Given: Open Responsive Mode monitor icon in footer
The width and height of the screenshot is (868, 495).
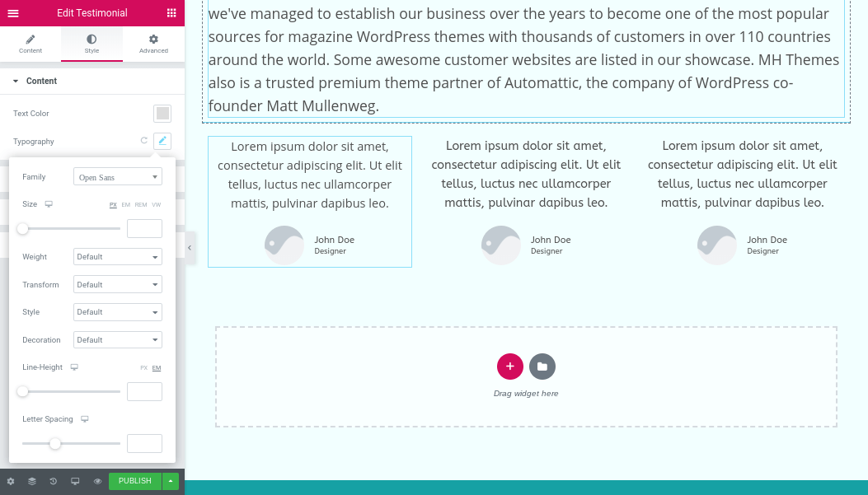Looking at the screenshot, I should point(75,481).
